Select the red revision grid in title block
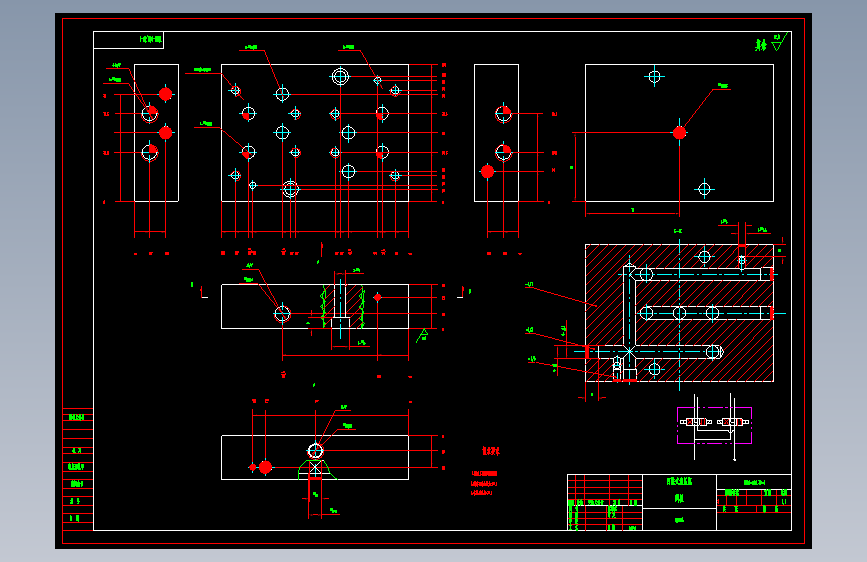The image size is (867, 562). (604, 502)
